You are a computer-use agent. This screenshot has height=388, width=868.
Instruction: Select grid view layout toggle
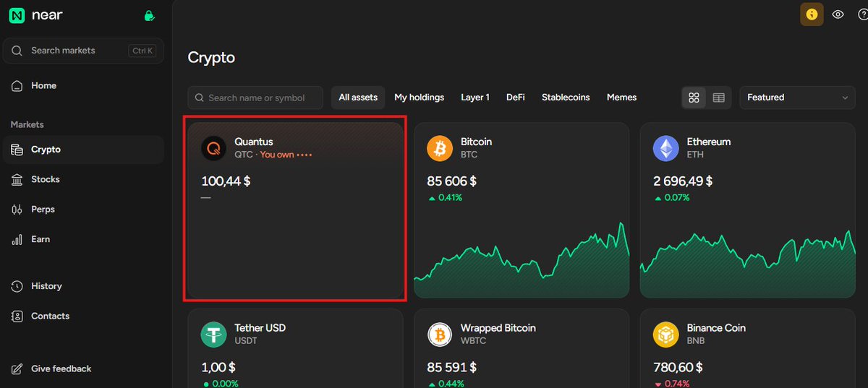pos(694,98)
